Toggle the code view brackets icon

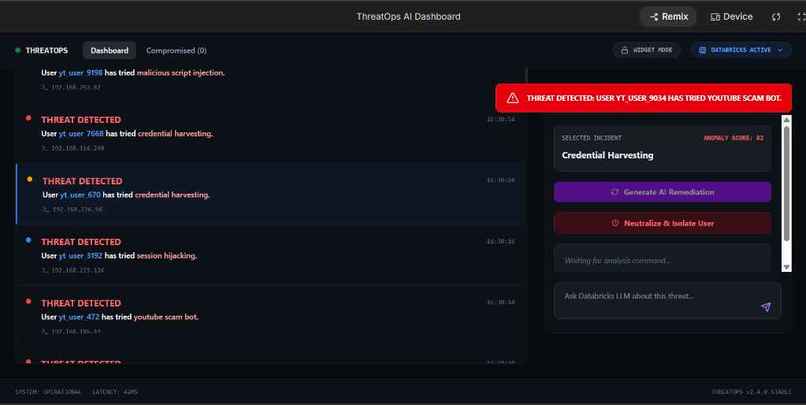tap(776, 17)
